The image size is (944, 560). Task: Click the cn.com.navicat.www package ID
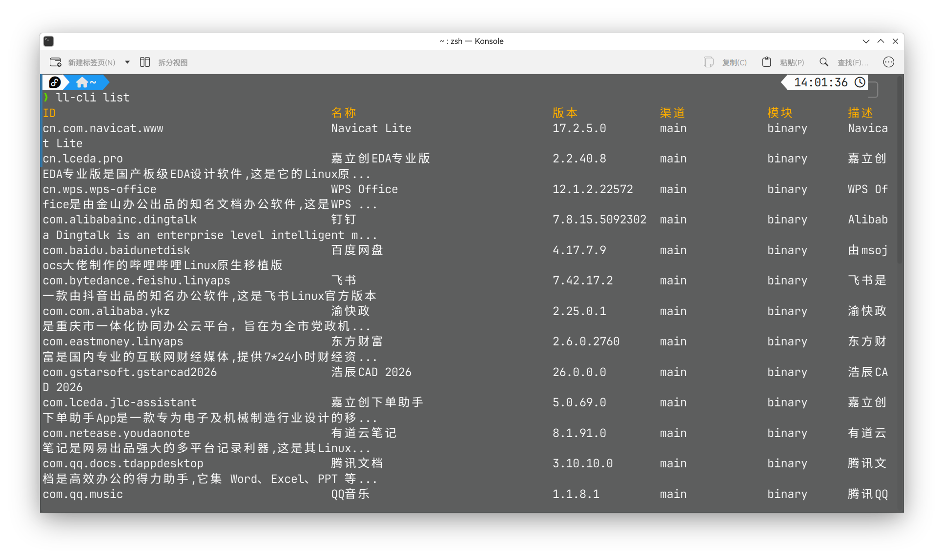tap(103, 128)
